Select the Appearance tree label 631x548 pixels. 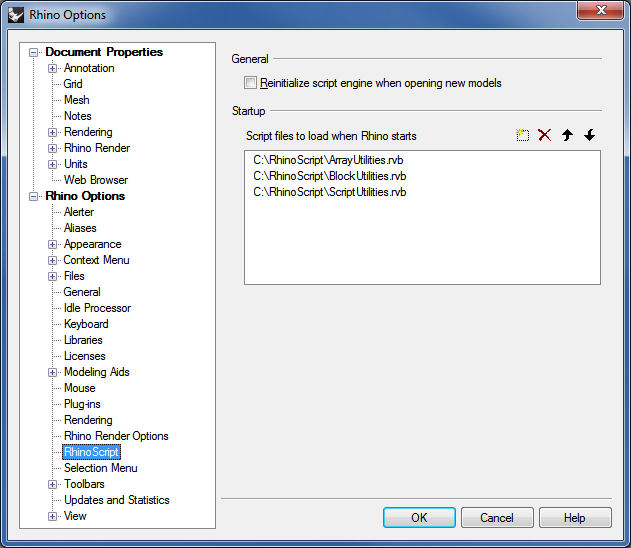tap(93, 244)
